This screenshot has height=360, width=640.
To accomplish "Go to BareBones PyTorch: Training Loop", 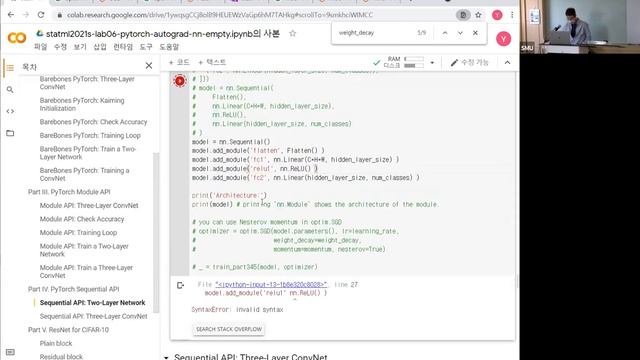I will (x=90, y=135).
